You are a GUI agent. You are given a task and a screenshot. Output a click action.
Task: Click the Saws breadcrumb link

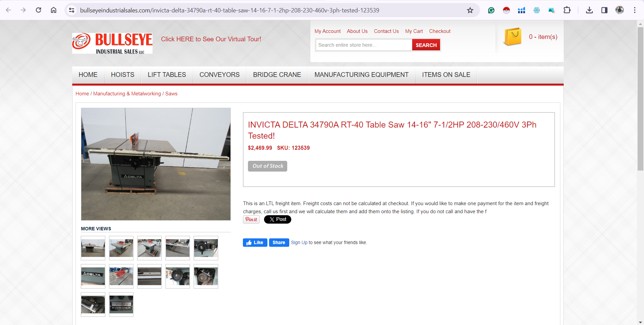click(171, 94)
